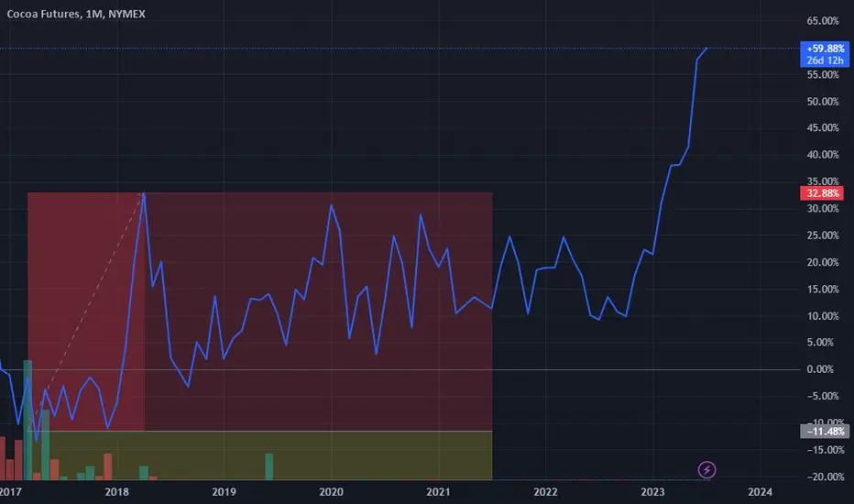This screenshot has width=854, height=504.
Task: Click the 2023 time axis label
Action: point(652,492)
